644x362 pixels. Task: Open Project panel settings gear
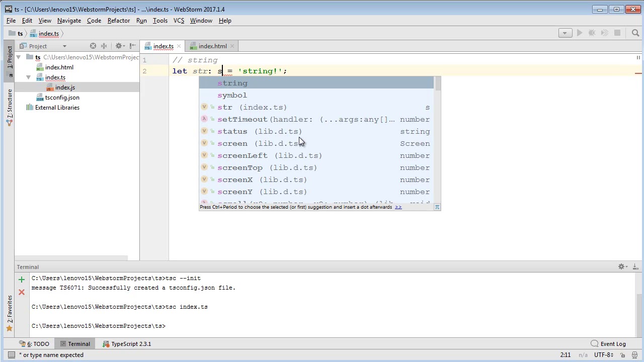[119, 46]
